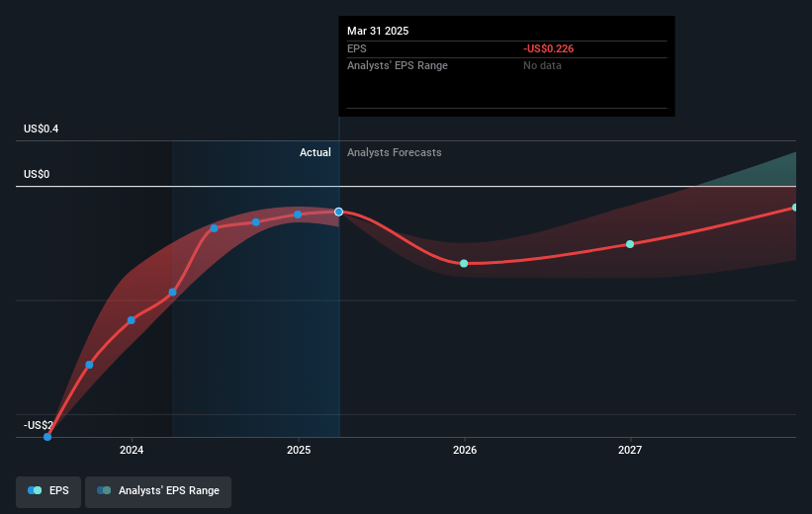
Task: Click the 'No data' analysts range value
Action: (x=542, y=66)
